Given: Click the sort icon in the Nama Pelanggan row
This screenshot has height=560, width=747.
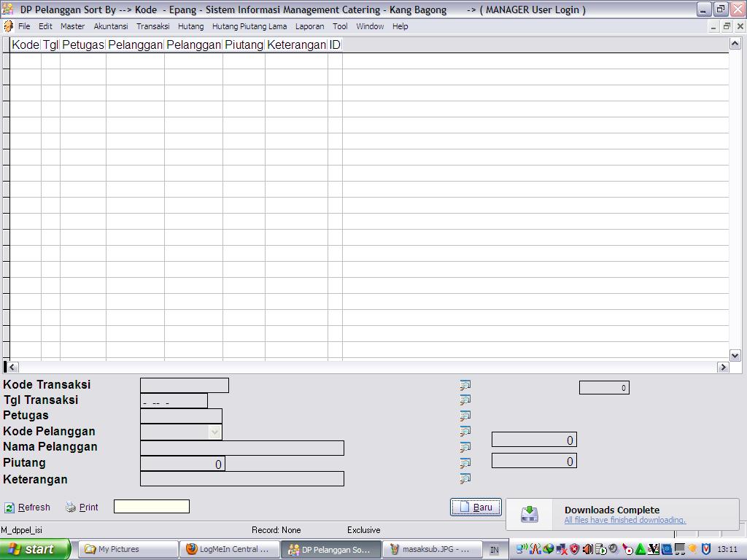Looking at the screenshot, I should coord(465,447).
